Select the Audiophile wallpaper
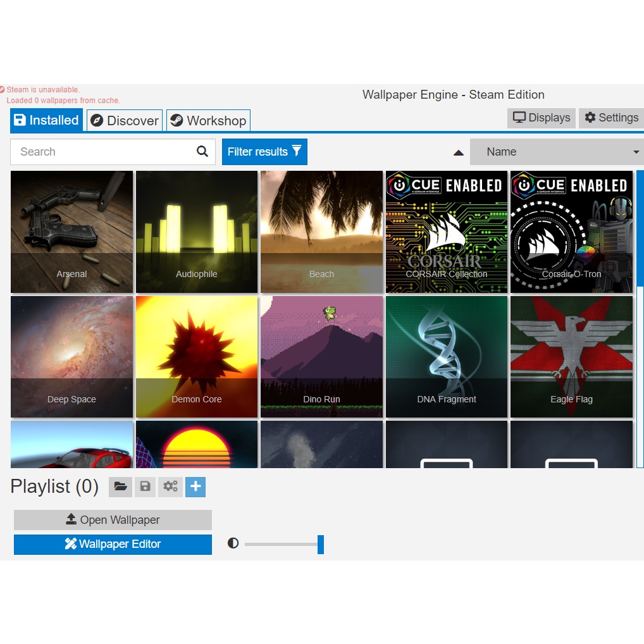Image resolution: width=644 pixels, height=644 pixels. 197,232
